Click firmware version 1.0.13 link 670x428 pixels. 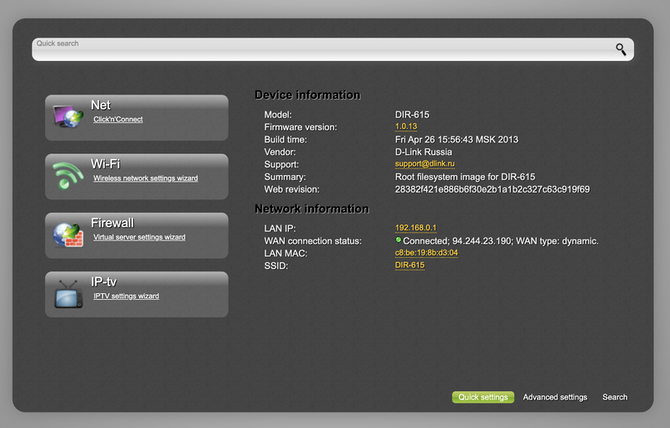pos(406,126)
